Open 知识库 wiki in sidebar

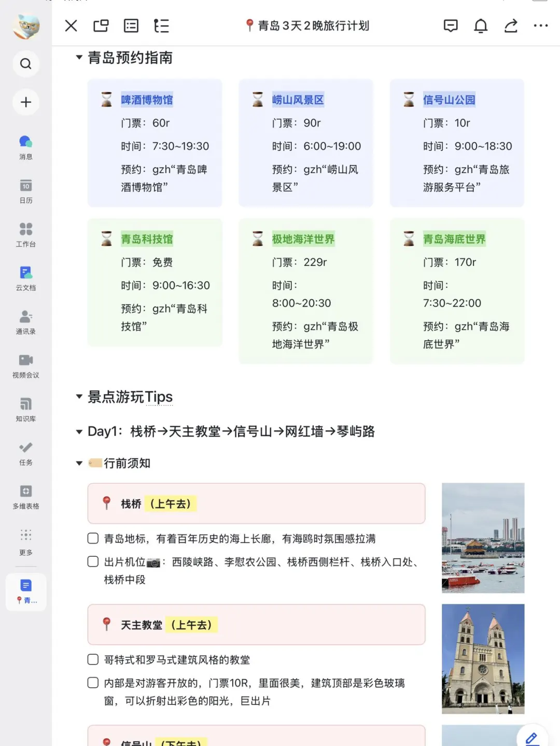pyautogui.click(x=26, y=410)
